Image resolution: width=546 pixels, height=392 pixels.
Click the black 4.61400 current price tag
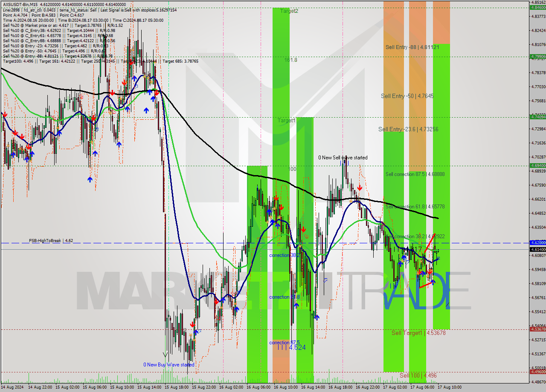537,249
